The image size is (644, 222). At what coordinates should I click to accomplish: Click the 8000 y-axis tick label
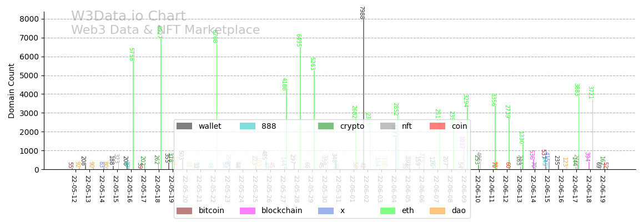[28, 19]
